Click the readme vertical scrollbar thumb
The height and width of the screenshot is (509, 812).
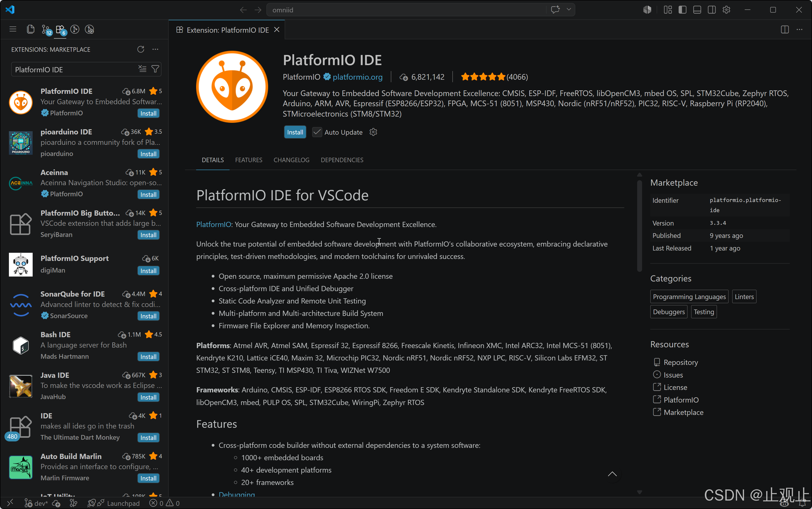tap(640, 226)
